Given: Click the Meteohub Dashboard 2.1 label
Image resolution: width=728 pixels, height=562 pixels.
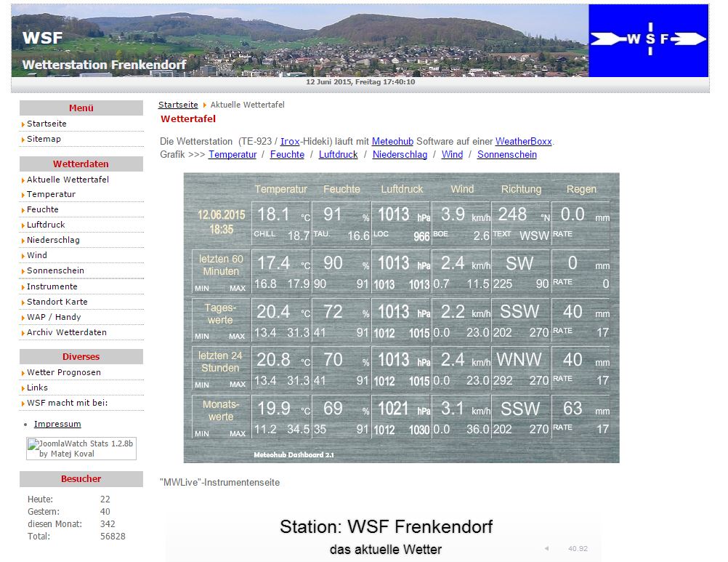Looking at the screenshot, I should click(294, 455).
